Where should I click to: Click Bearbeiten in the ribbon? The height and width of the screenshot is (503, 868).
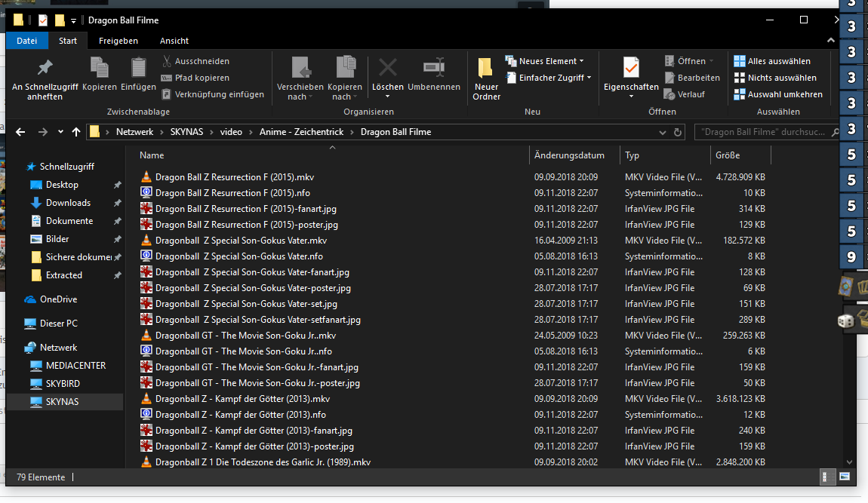tap(693, 78)
